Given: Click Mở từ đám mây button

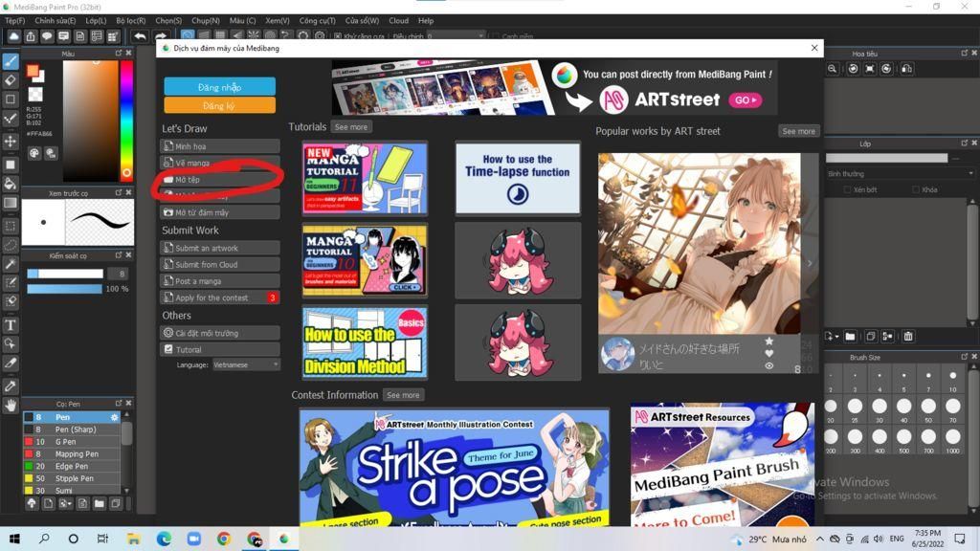Looking at the screenshot, I should click(x=219, y=212).
